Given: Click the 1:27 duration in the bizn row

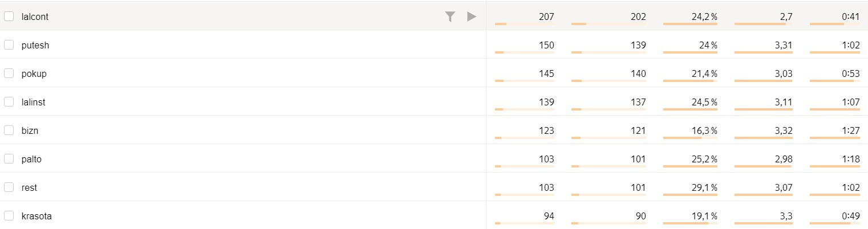Looking at the screenshot, I should point(850,130).
